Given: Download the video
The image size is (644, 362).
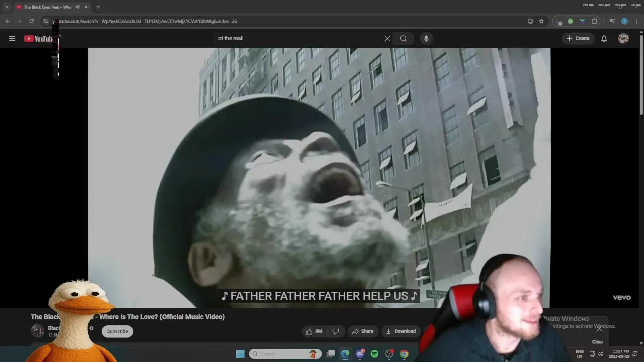Looking at the screenshot, I should 400,331.
